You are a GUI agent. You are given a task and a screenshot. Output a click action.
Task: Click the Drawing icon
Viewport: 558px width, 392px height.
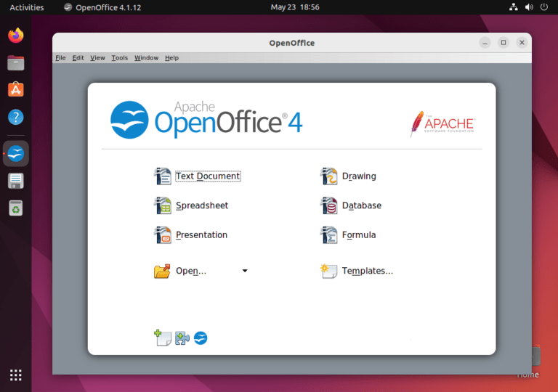(329, 176)
